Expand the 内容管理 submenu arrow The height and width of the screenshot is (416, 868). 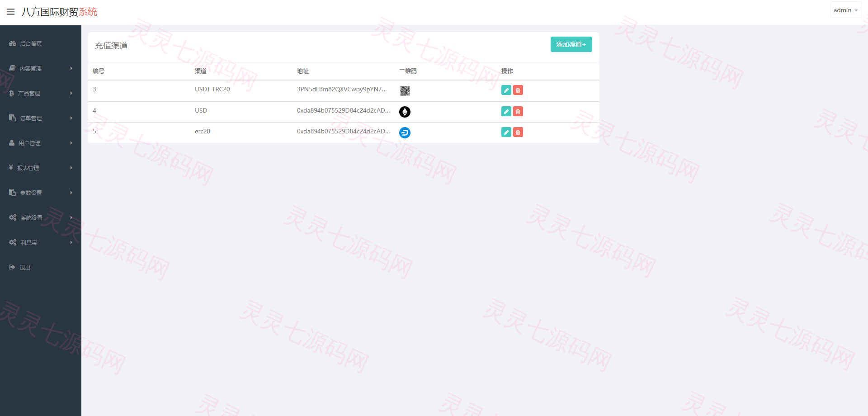71,68
